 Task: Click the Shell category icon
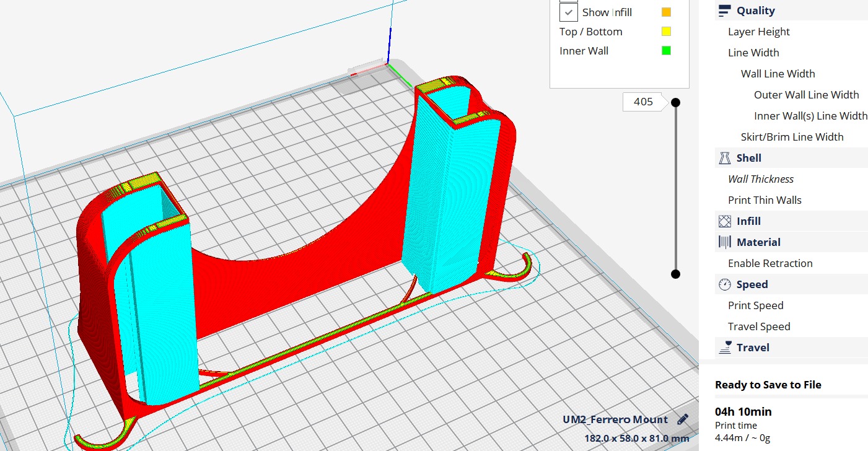point(724,158)
